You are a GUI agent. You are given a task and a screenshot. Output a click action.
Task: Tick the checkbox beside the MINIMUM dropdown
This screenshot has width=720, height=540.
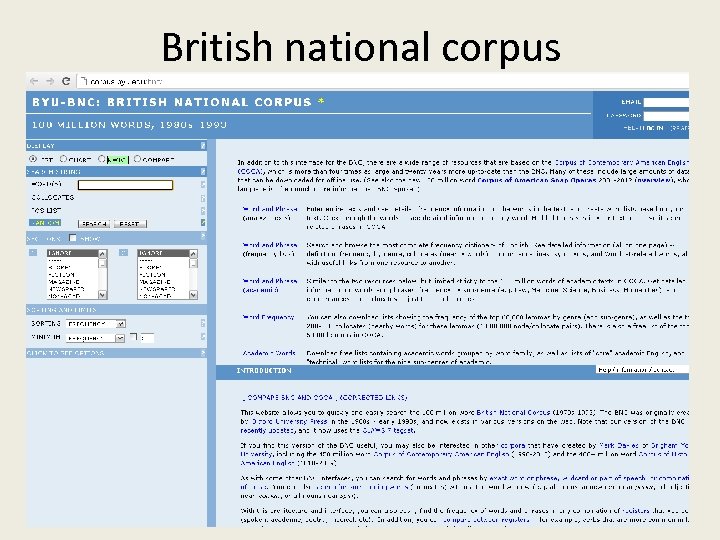coord(134,337)
